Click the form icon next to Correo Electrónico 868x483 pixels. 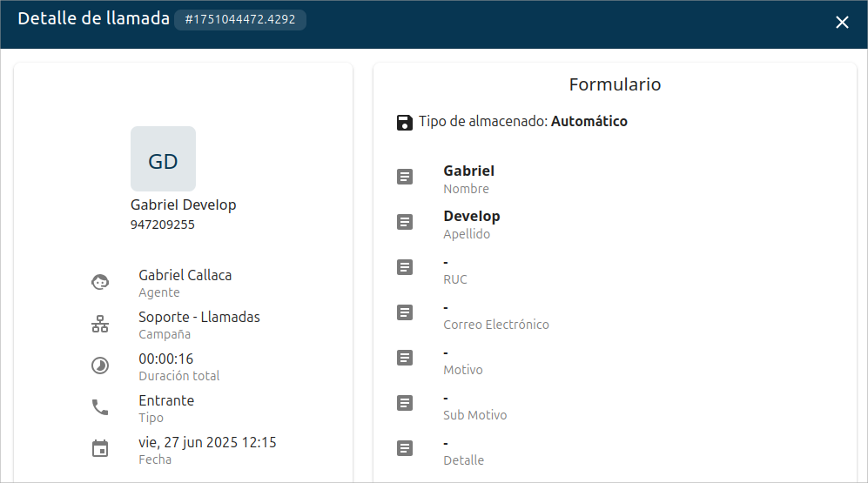pos(405,312)
